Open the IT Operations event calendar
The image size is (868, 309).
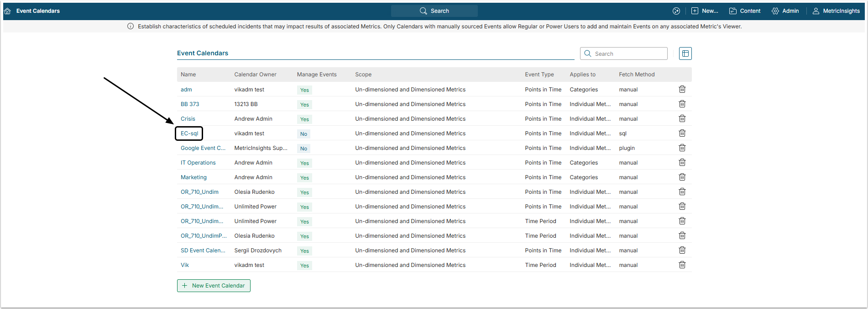[198, 163]
